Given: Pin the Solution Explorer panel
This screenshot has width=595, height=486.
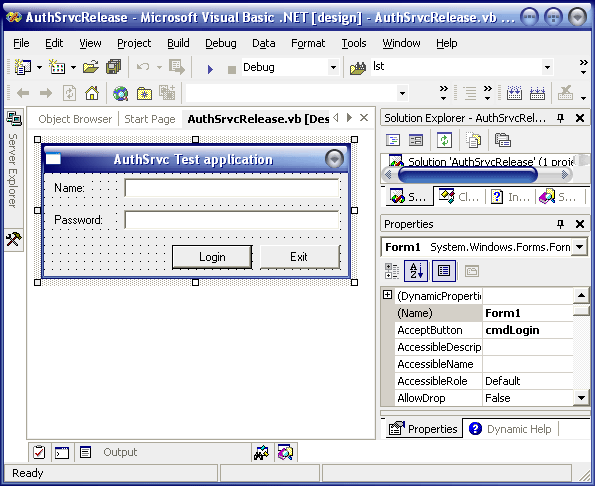Looking at the screenshot, I should (560, 118).
